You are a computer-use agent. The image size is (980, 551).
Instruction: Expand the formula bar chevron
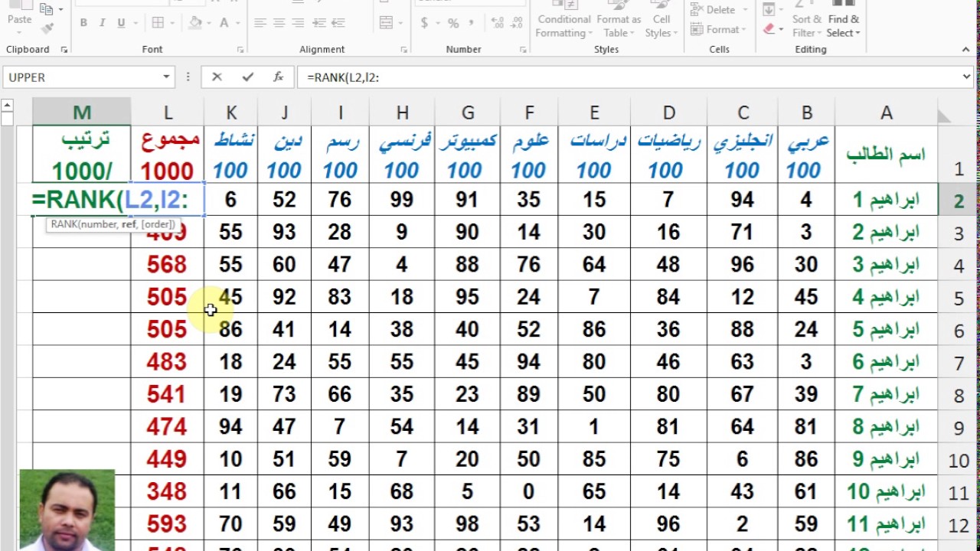click(x=966, y=77)
